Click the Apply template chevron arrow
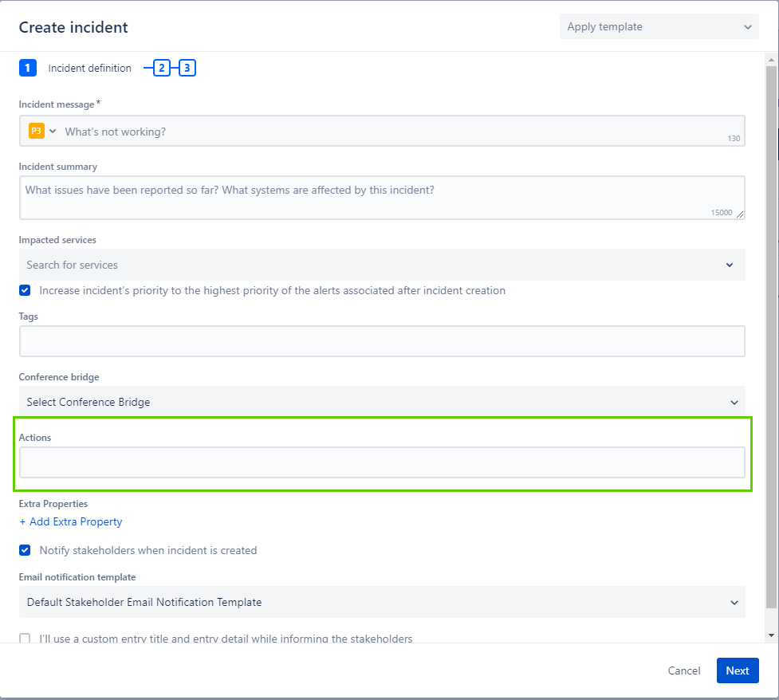 point(748,27)
